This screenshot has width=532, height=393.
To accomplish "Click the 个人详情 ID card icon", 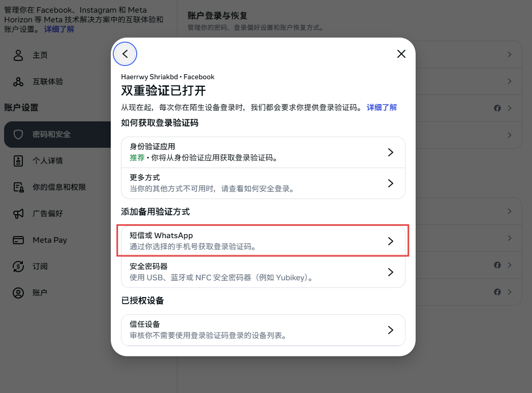I will pos(18,161).
